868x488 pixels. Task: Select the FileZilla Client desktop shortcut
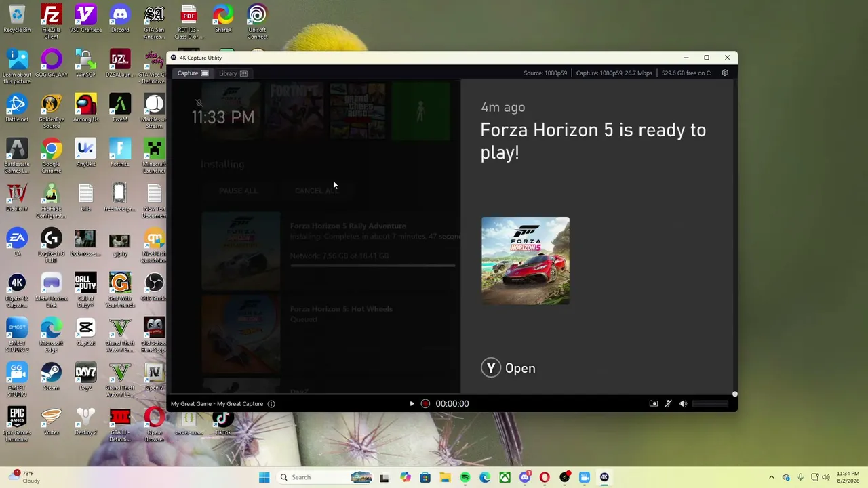(x=52, y=22)
